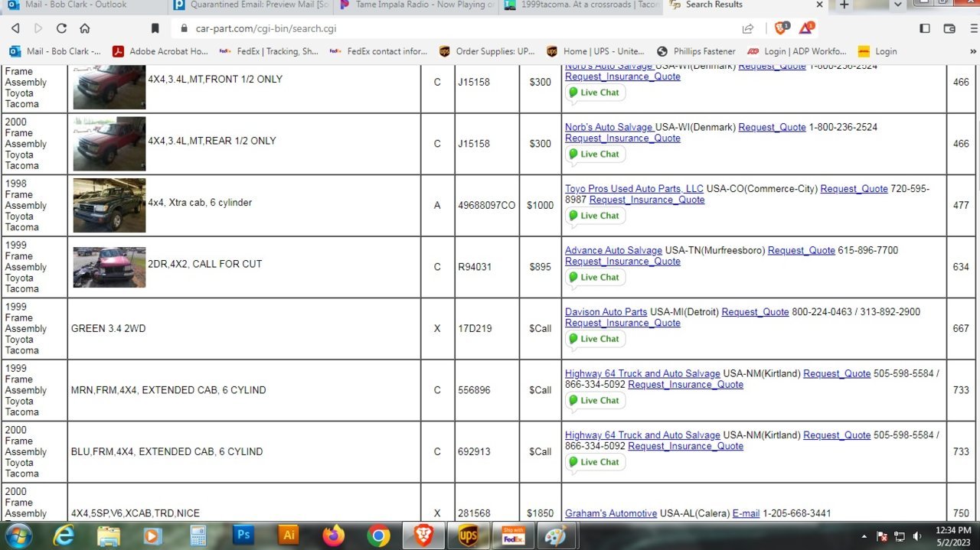This screenshot has height=550, width=980.
Task: Open the yellow Login bookmark
Action: click(x=877, y=51)
